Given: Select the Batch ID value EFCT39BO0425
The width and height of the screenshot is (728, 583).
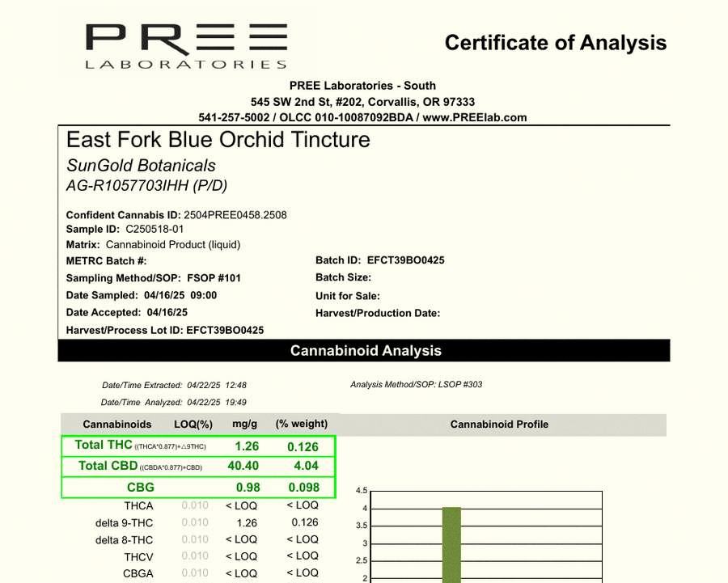Looking at the screenshot, I should point(406,260).
